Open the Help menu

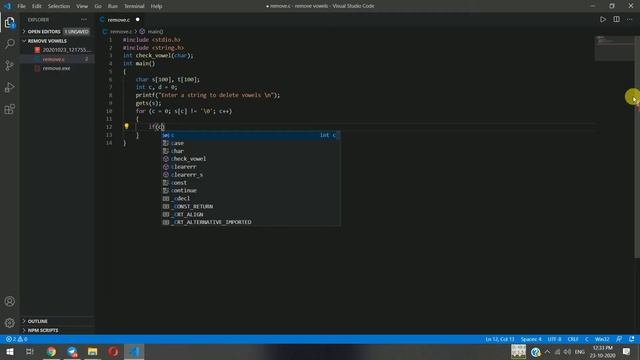(x=156, y=6)
